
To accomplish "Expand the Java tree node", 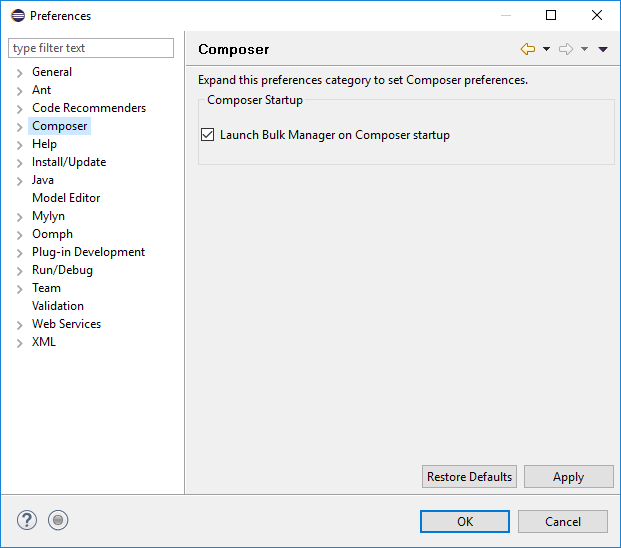I will tap(19, 181).
